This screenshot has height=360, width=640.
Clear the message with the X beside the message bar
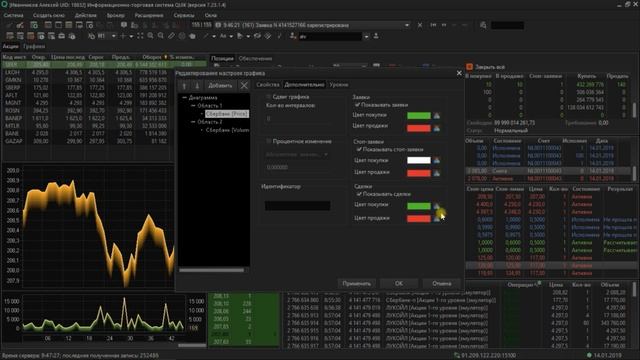[420, 25]
